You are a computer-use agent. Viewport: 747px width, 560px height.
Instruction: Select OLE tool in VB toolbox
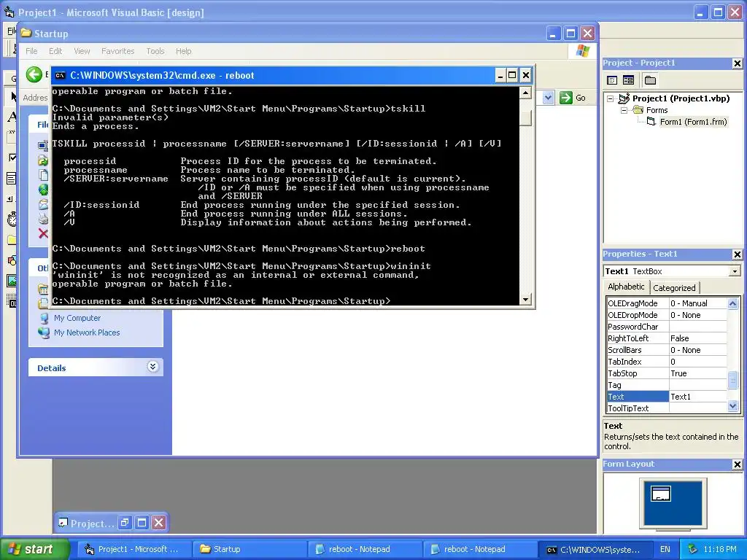[12, 301]
